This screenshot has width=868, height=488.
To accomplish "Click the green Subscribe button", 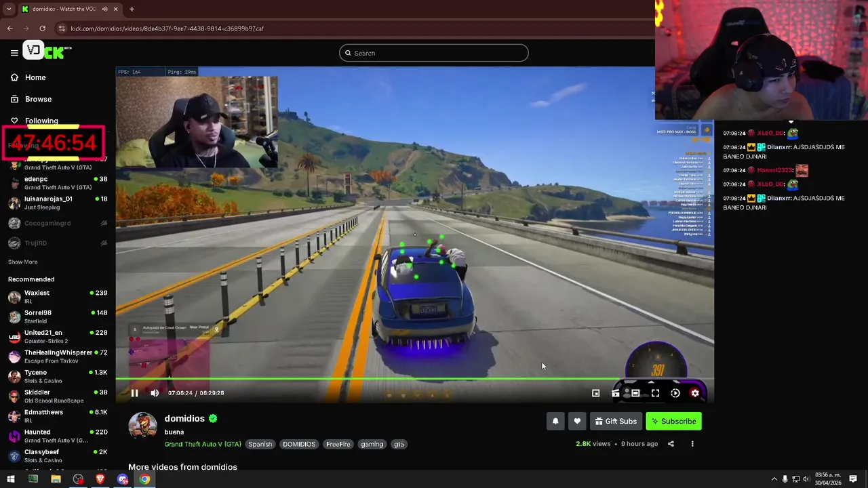I will tap(674, 422).
